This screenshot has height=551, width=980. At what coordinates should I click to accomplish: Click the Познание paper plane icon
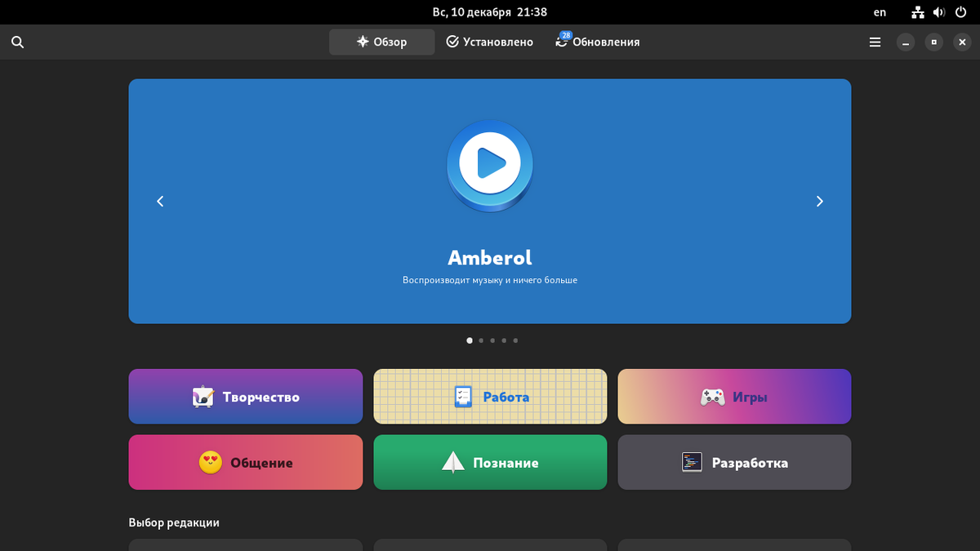click(452, 462)
